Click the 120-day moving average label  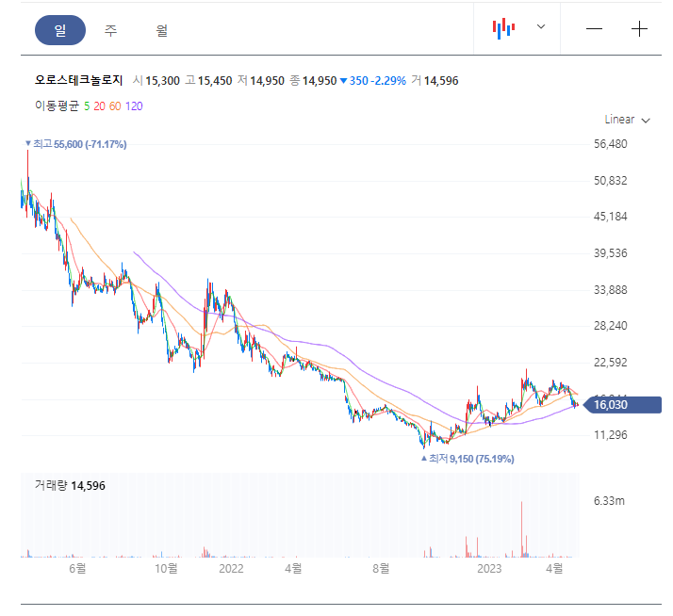click(x=134, y=105)
